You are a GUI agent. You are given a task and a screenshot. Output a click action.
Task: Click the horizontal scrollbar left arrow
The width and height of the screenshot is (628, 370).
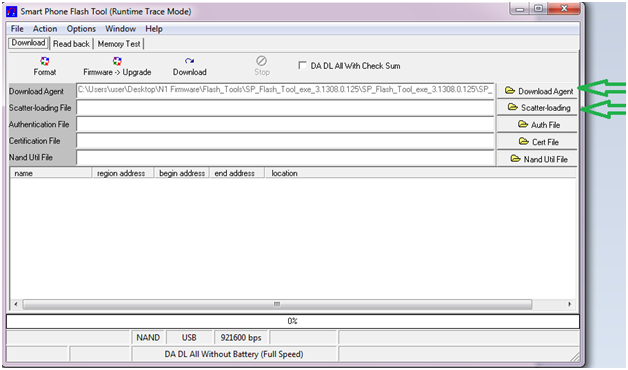(x=16, y=304)
